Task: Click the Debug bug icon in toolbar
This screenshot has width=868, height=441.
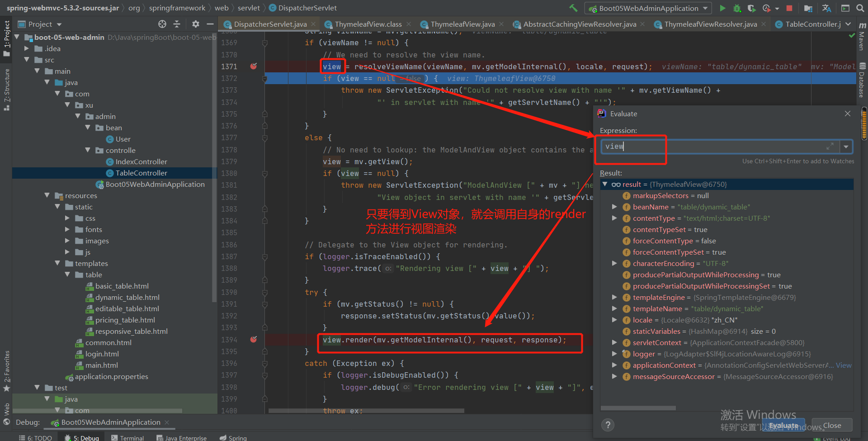Action: click(737, 8)
